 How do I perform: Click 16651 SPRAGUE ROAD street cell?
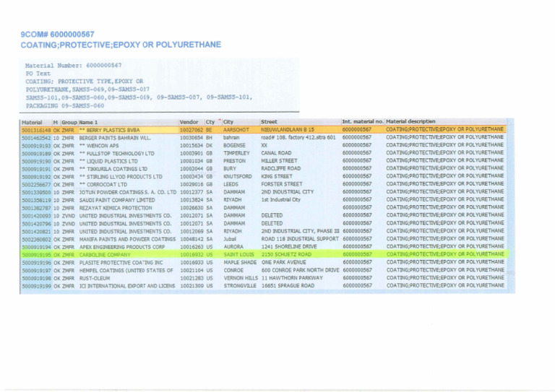(288, 286)
